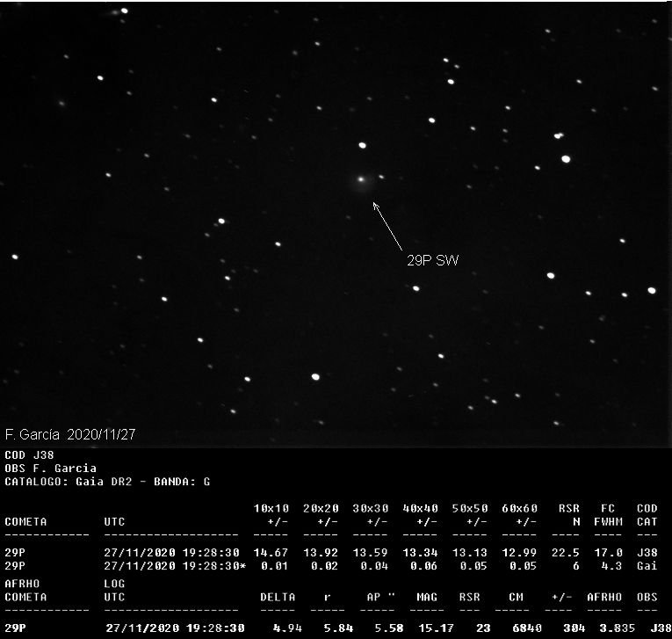Select the AP " column header

[381, 597]
